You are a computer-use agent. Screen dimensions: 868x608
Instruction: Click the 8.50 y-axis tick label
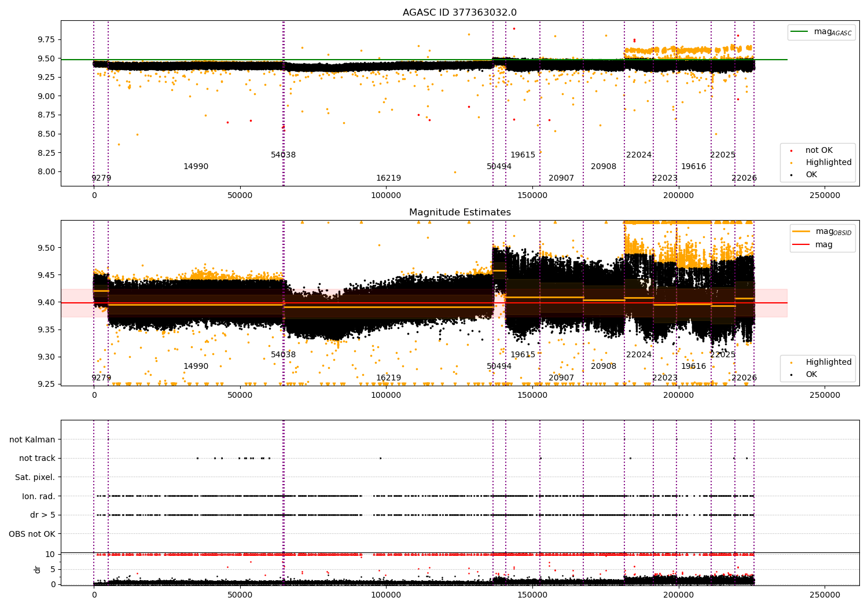click(x=46, y=134)
